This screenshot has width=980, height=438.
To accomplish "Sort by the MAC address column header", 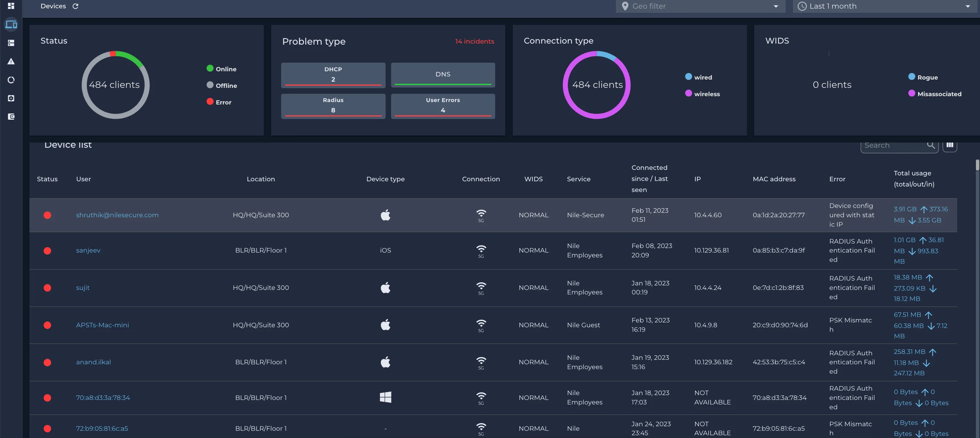I will click(774, 179).
